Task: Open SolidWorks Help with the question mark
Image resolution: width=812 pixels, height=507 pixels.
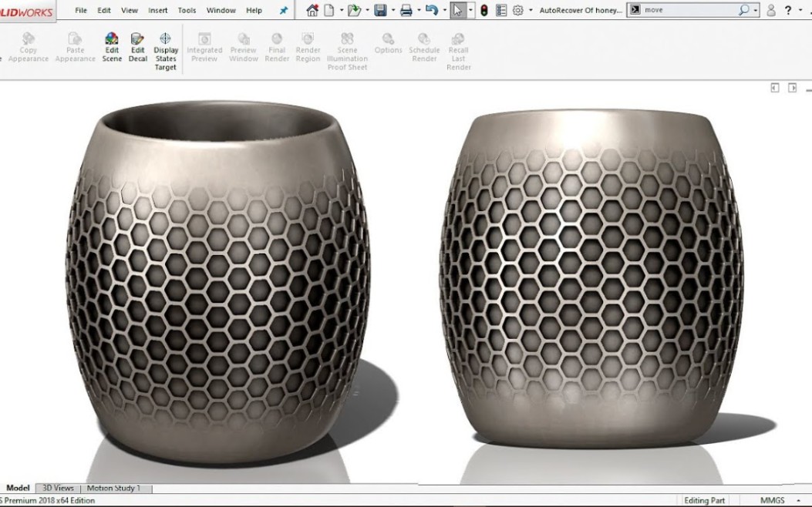Action: [788, 10]
